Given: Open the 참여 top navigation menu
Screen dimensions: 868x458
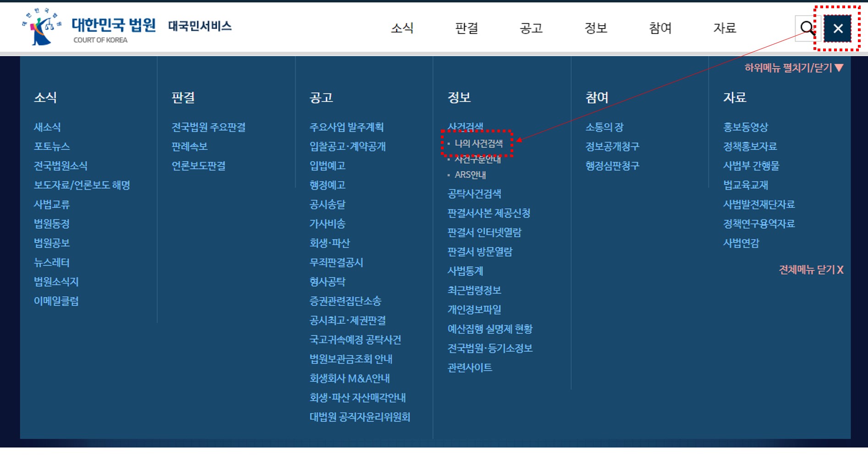Looking at the screenshot, I should (x=660, y=28).
